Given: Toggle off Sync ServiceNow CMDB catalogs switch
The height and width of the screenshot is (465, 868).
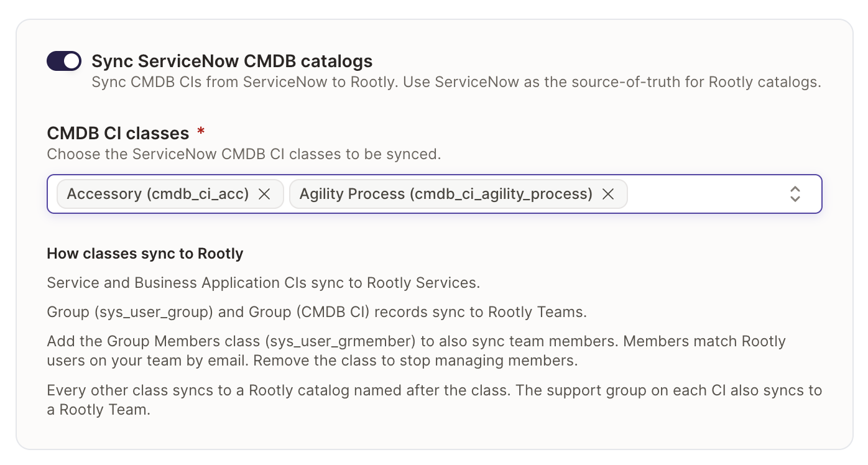Looking at the screenshot, I should (x=64, y=61).
